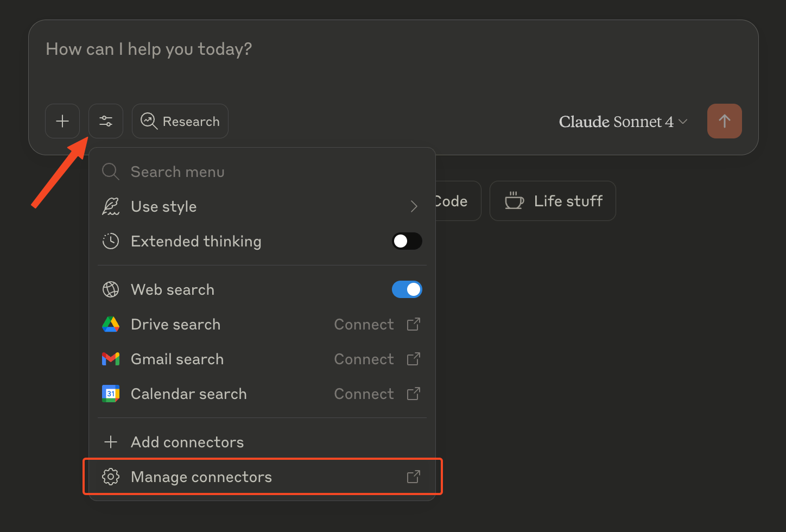This screenshot has height=532, width=786.
Task: Click external link icon beside Gmail search
Action: click(x=414, y=359)
